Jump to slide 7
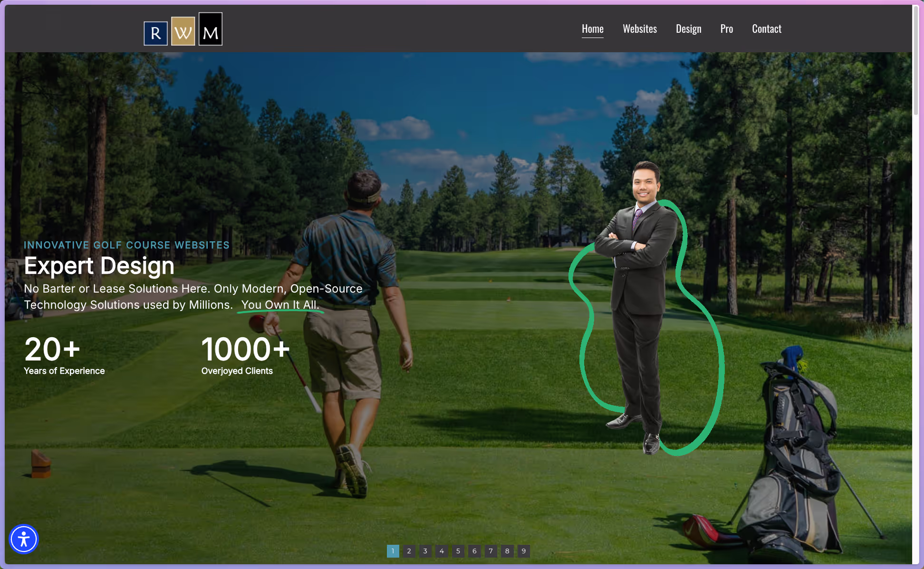 (x=491, y=551)
